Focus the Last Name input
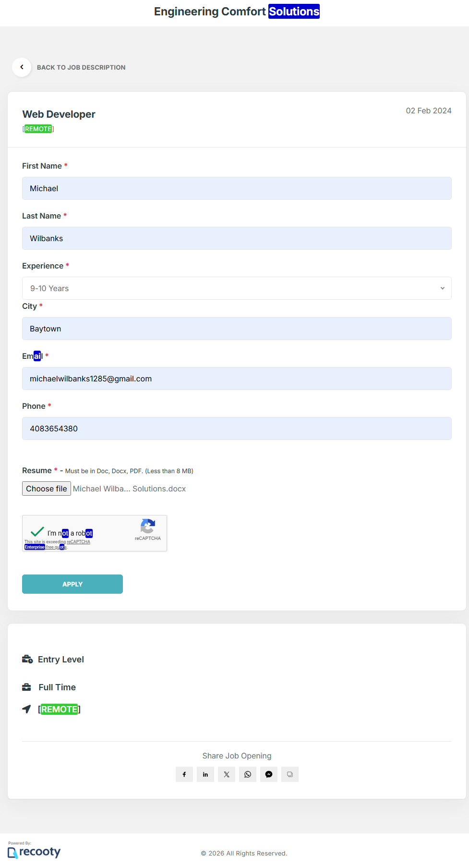 coord(237,238)
